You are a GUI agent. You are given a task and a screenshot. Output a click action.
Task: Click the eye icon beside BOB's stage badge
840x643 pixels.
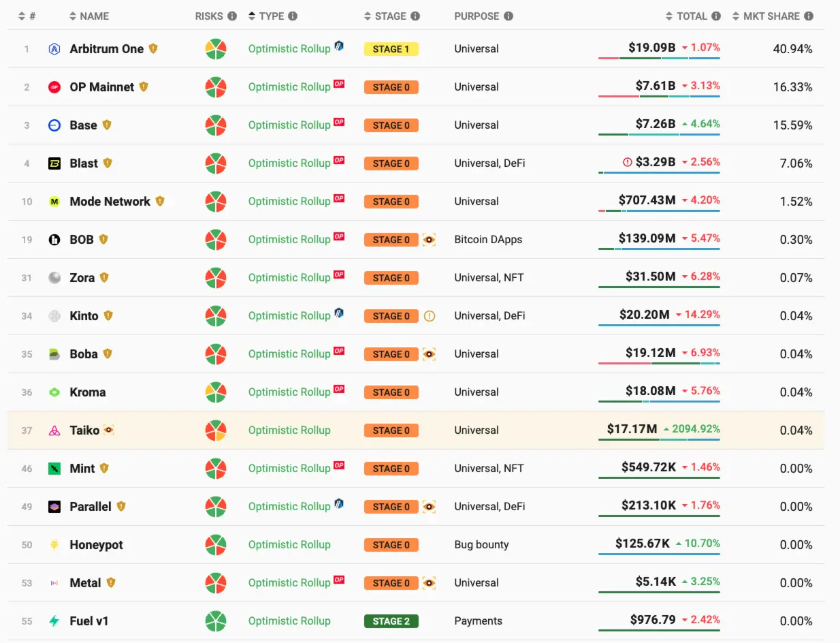[x=429, y=240]
